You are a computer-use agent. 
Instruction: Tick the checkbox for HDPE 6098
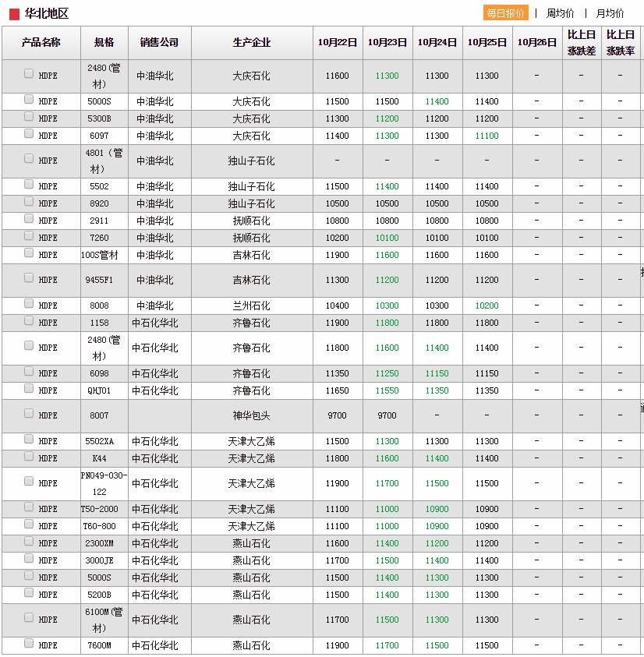(x=29, y=371)
